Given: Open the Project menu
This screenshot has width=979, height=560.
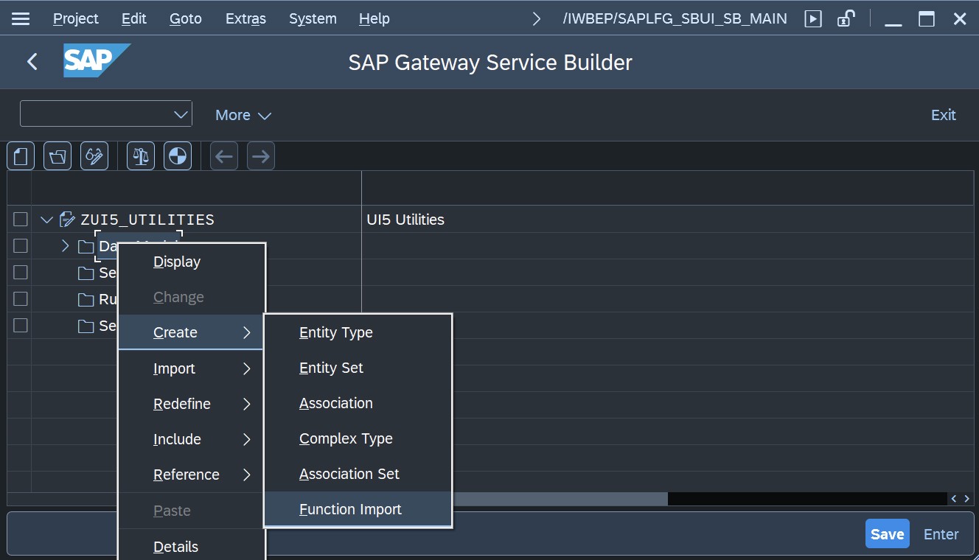Looking at the screenshot, I should [x=76, y=19].
